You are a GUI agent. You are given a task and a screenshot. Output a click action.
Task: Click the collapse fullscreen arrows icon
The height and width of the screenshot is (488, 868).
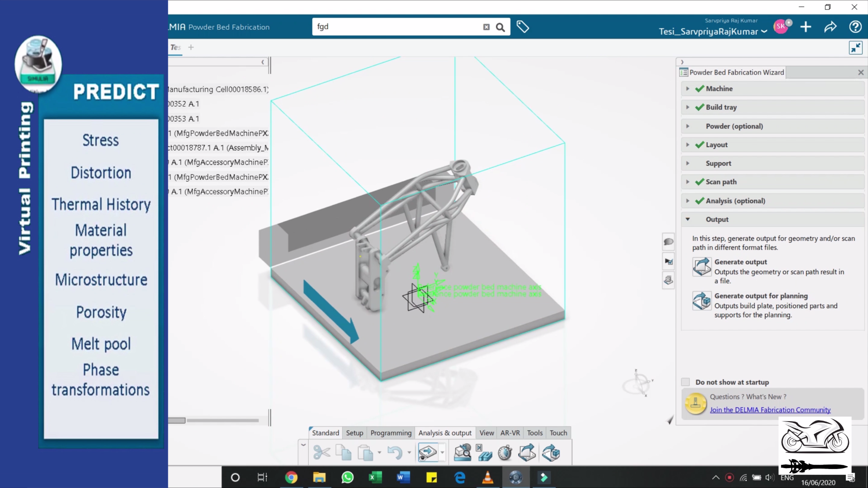pyautogui.click(x=856, y=48)
